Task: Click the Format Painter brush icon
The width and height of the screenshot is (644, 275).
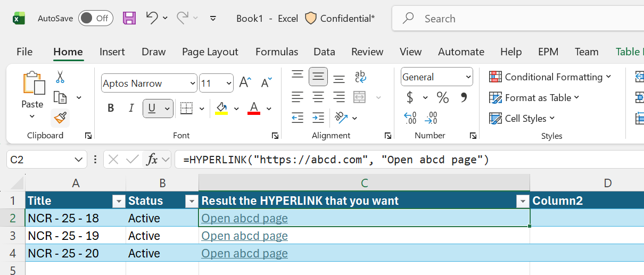Action: click(x=60, y=118)
